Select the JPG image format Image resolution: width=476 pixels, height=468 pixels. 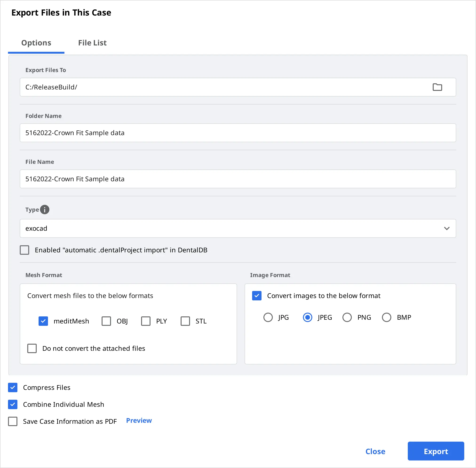pyautogui.click(x=268, y=317)
